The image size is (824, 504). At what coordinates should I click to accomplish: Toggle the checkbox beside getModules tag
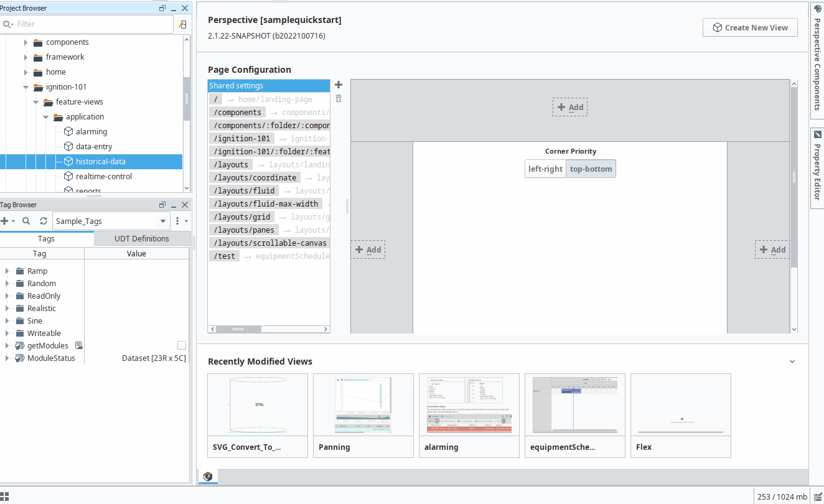181,345
